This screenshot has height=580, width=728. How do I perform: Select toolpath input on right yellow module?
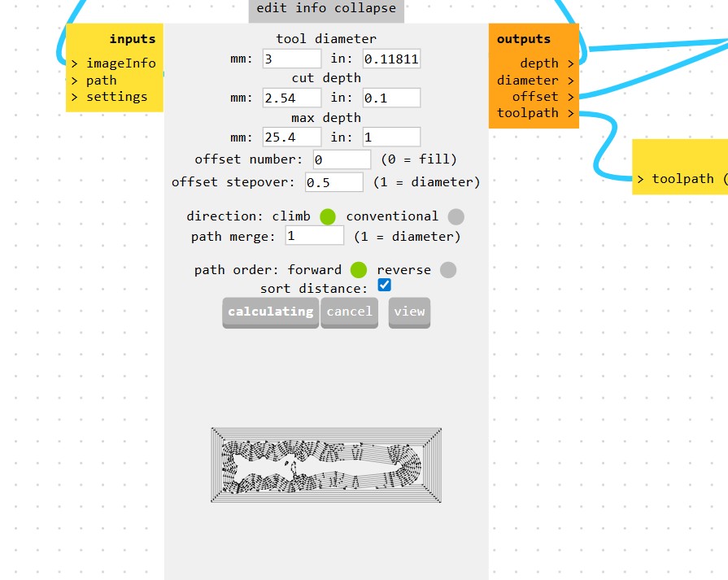[x=681, y=179]
